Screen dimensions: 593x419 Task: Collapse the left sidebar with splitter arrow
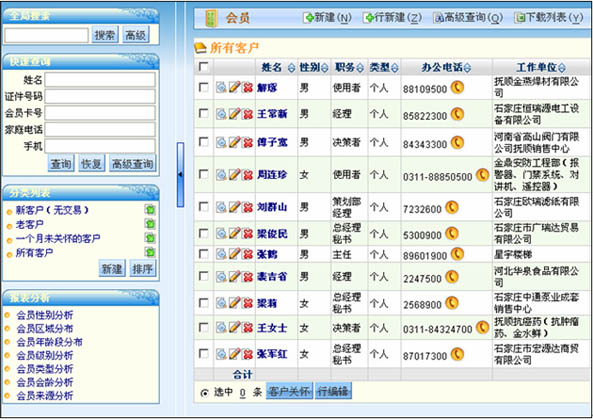180,174
